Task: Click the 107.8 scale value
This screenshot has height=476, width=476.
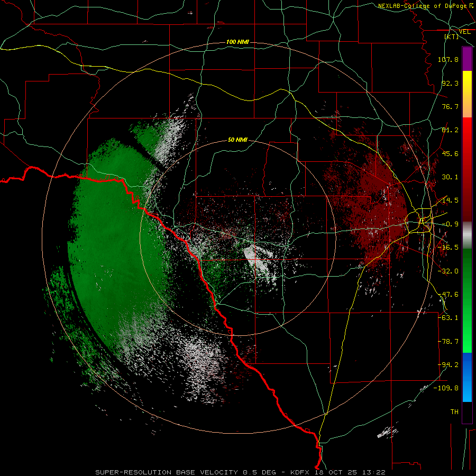Action: coord(448,59)
